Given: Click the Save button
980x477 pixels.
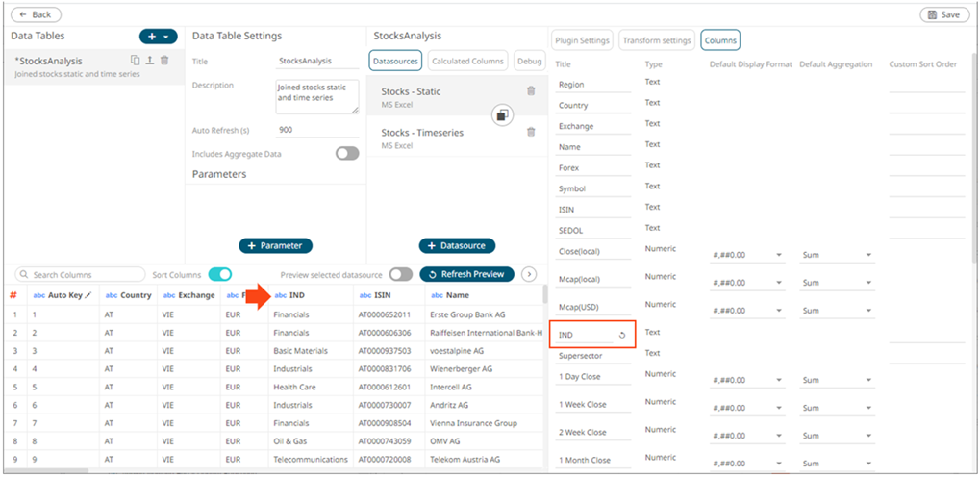Looking at the screenshot, I should pos(944,14).
